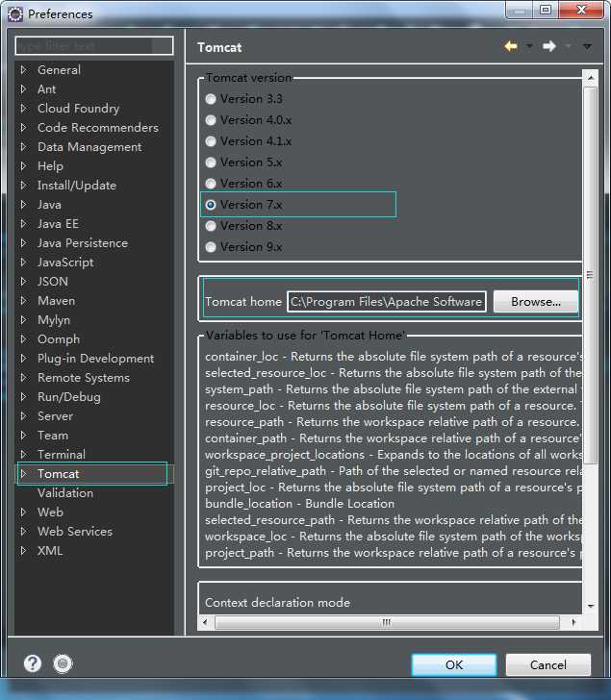
Task: Select Tomcat Version 9.x radio button
Action: coord(211,247)
